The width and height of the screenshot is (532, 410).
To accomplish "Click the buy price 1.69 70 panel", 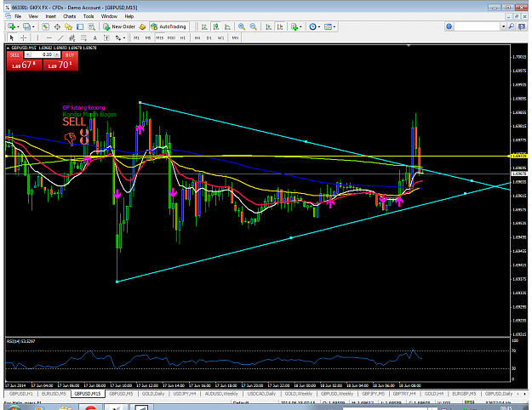I will [60, 65].
